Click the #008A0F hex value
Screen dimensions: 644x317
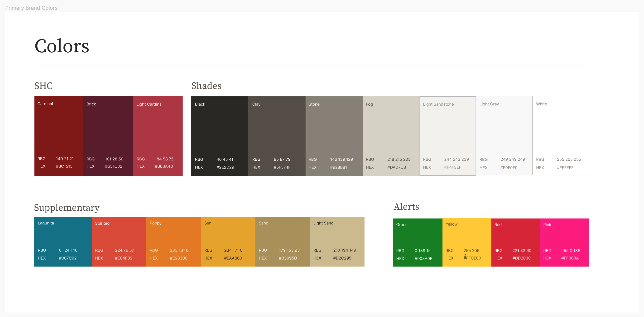(423, 259)
